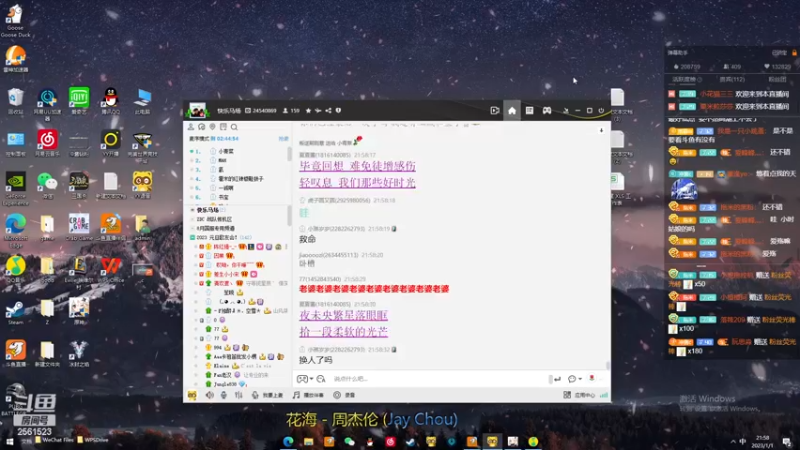Open the location pin icon above the mic queue
Viewport: 800px width, 450px height.
tap(212, 127)
